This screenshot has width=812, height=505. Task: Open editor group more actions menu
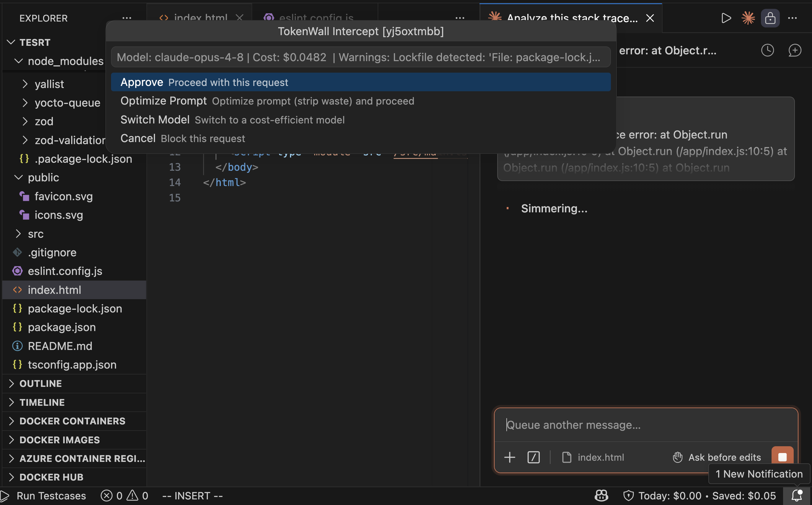pyautogui.click(x=460, y=18)
